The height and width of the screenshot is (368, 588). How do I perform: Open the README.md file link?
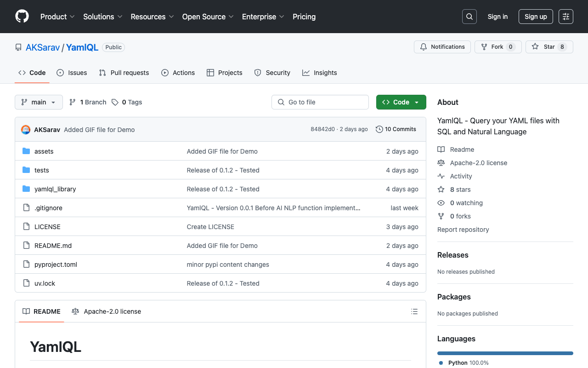(53, 245)
